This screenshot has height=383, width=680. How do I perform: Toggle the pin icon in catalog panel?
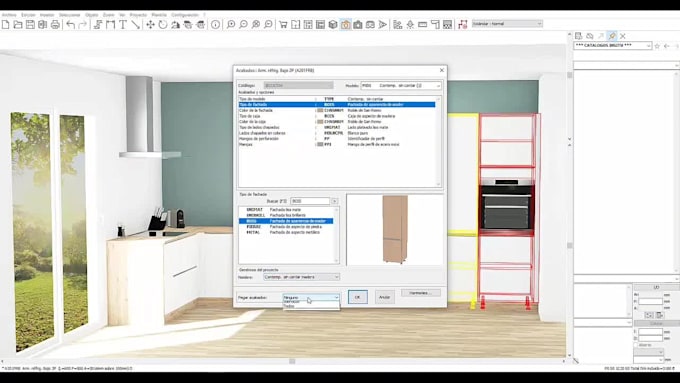[x=611, y=36]
